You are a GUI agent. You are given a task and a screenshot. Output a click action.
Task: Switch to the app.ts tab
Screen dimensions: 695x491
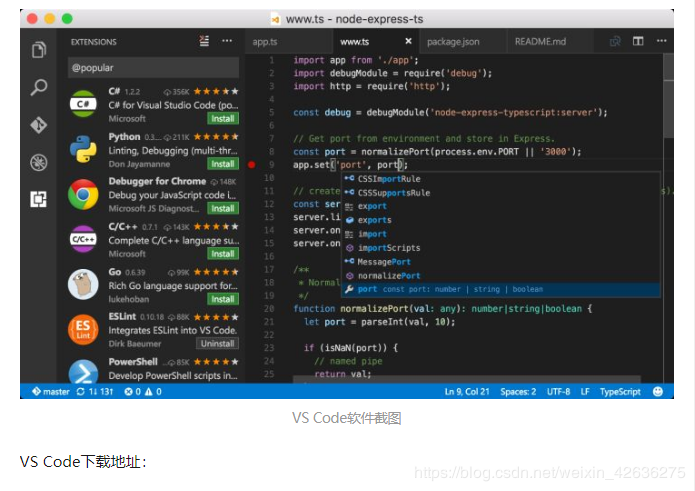(x=265, y=42)
